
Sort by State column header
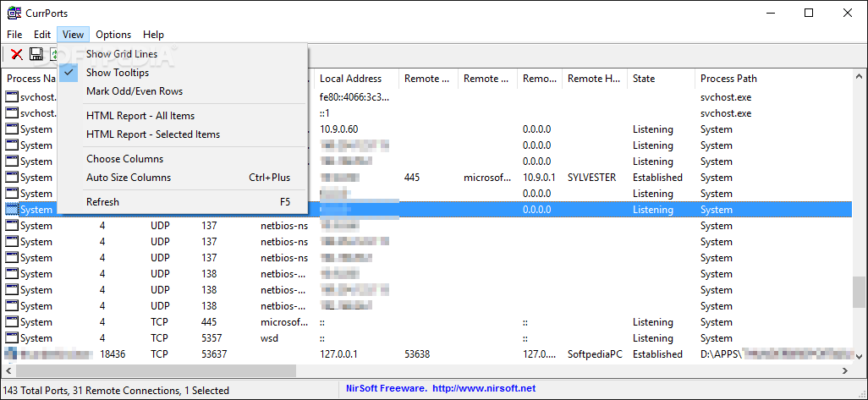click(661, 79)
